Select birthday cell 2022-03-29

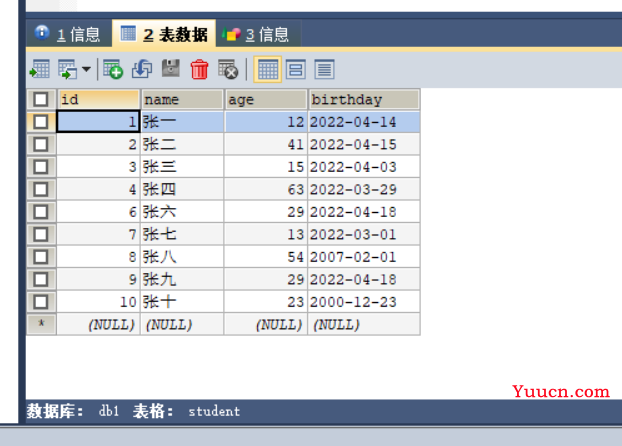point(364,189)
